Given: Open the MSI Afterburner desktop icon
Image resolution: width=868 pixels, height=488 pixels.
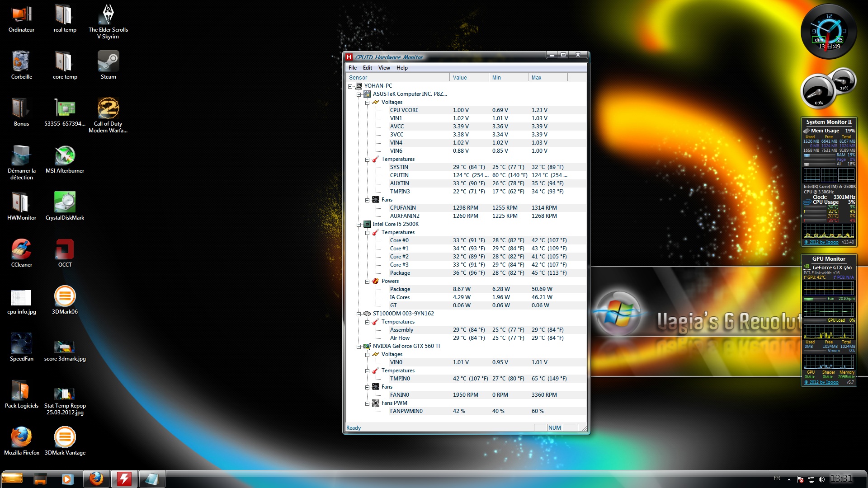Looking at the screenshot, I should [x=65, y=156].
